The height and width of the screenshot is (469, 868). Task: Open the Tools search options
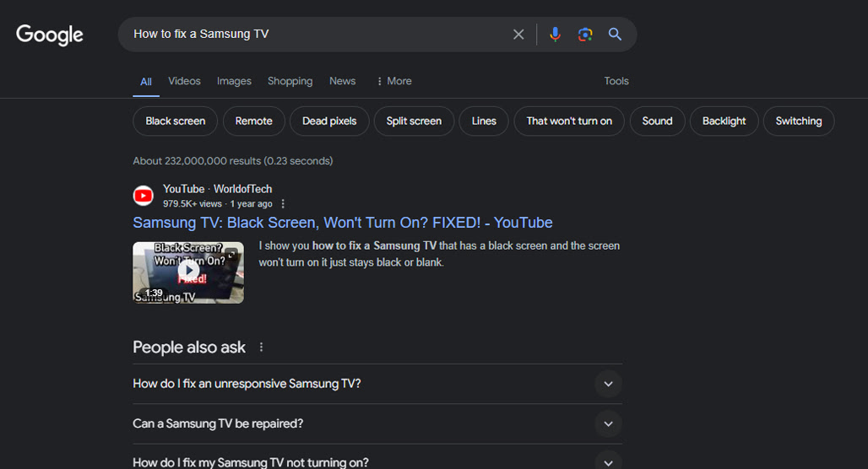coord(616,81)
